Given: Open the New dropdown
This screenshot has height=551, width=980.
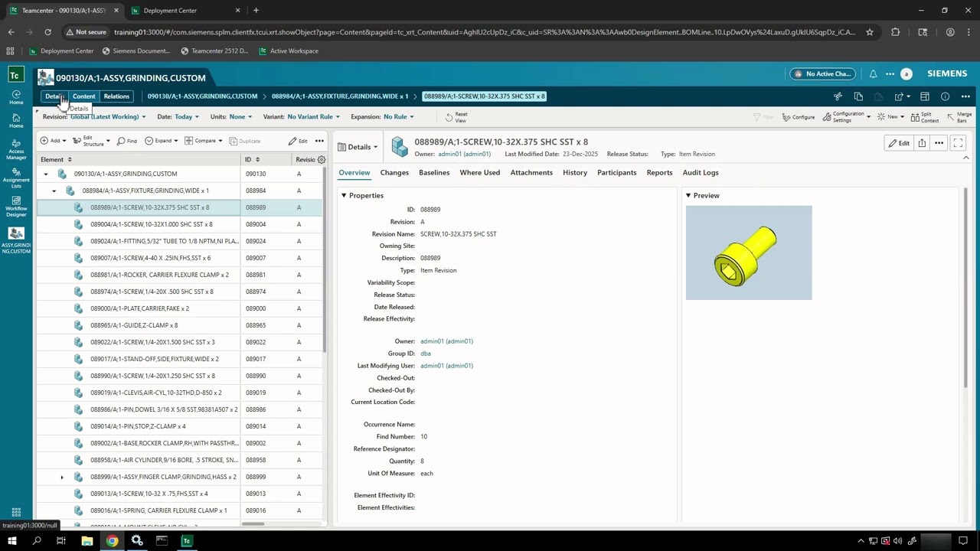Looking at the screenshot, I should point(892,117).
